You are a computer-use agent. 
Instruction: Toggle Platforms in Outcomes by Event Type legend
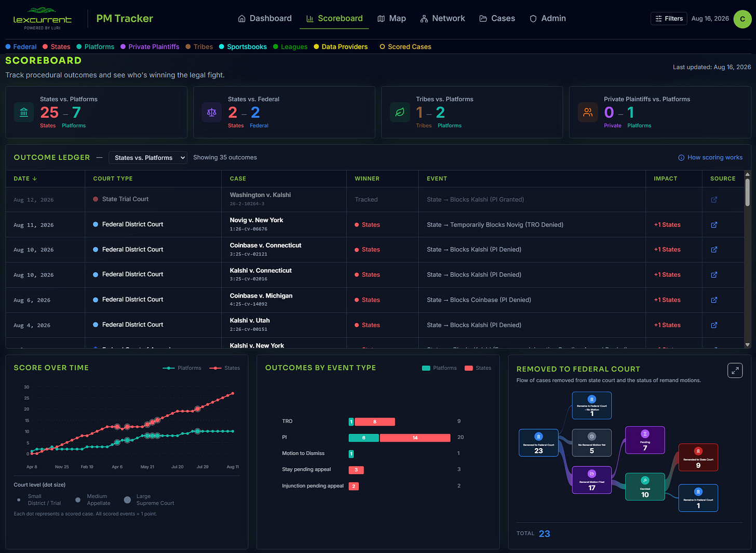[x=439, y=368]
